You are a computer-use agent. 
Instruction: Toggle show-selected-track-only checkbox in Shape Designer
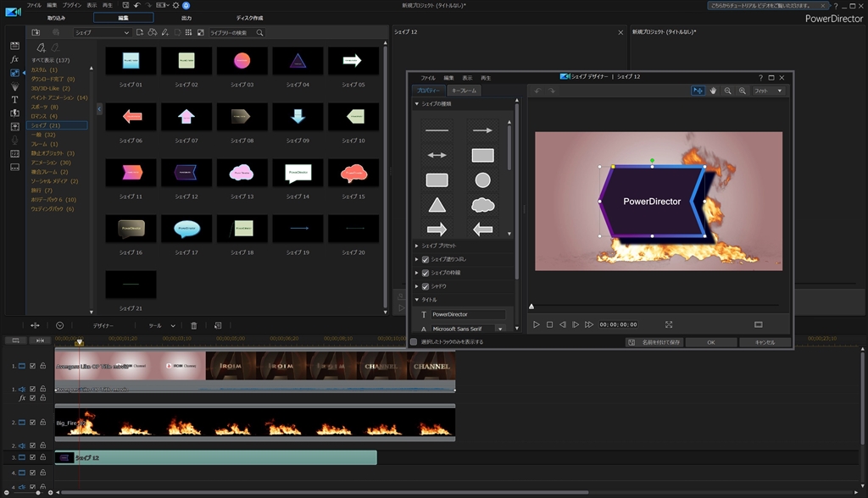[x=414, y=342]
